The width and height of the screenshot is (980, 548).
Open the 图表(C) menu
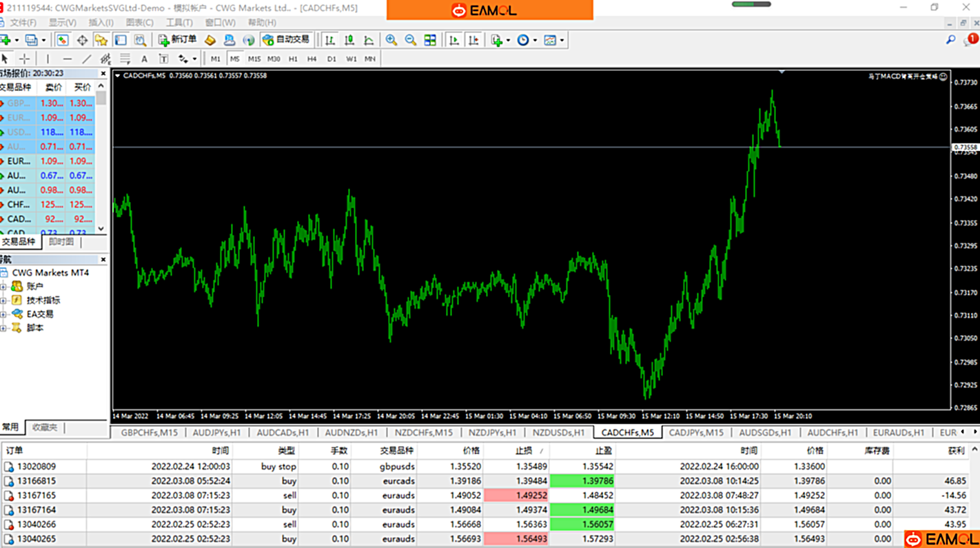tap(139, 23)
